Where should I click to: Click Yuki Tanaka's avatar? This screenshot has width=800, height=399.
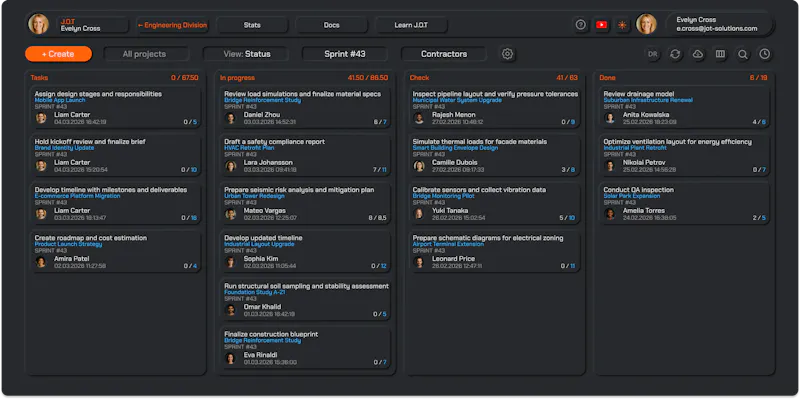(x=419, y=214)
